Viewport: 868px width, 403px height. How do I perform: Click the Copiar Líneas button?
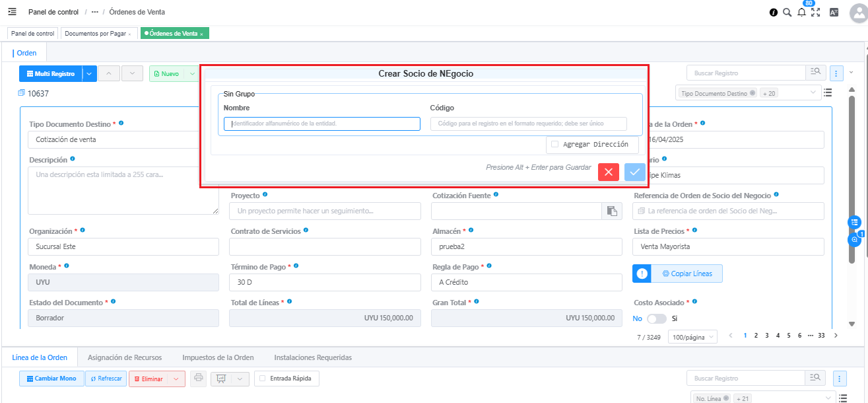coord(686,274)
